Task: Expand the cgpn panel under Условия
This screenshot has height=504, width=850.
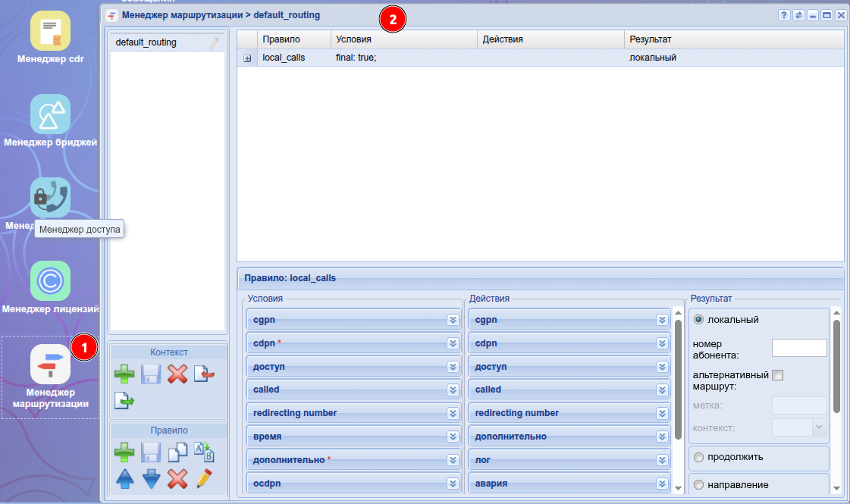Action: pos(453,320)
